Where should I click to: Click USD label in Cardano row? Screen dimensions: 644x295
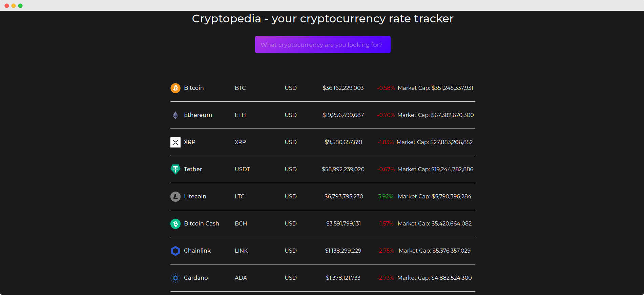coord(291,278)
